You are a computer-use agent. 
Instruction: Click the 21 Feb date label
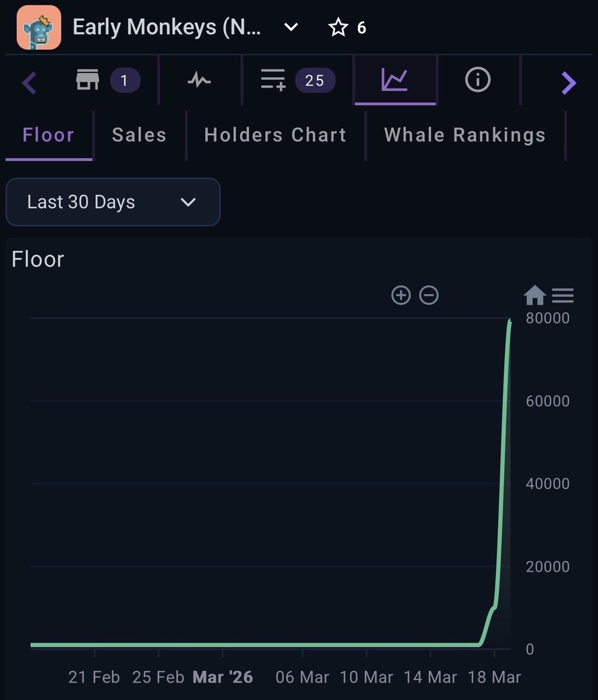pos(94,677)
